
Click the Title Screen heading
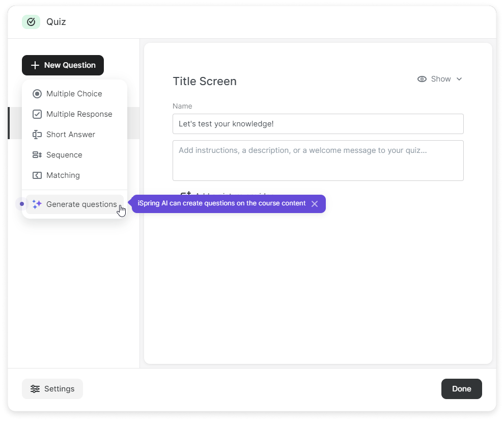(x=205, y=82)
